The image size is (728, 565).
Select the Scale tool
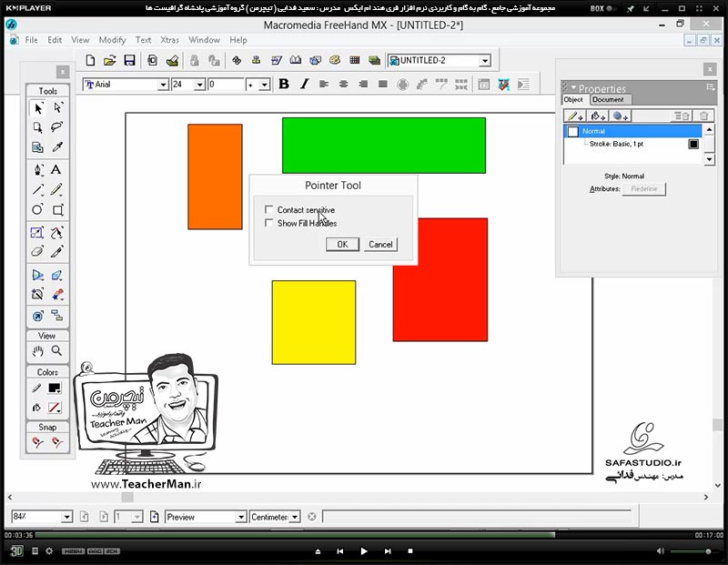(37, 232)
